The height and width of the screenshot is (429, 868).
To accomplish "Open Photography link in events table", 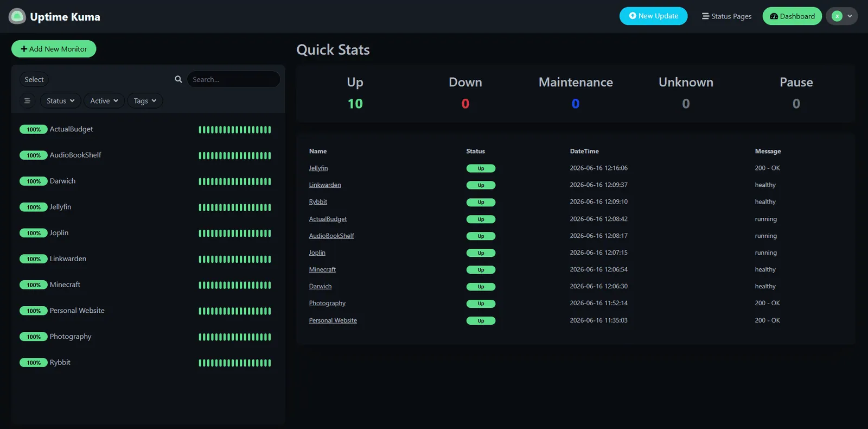I will 327,303.
